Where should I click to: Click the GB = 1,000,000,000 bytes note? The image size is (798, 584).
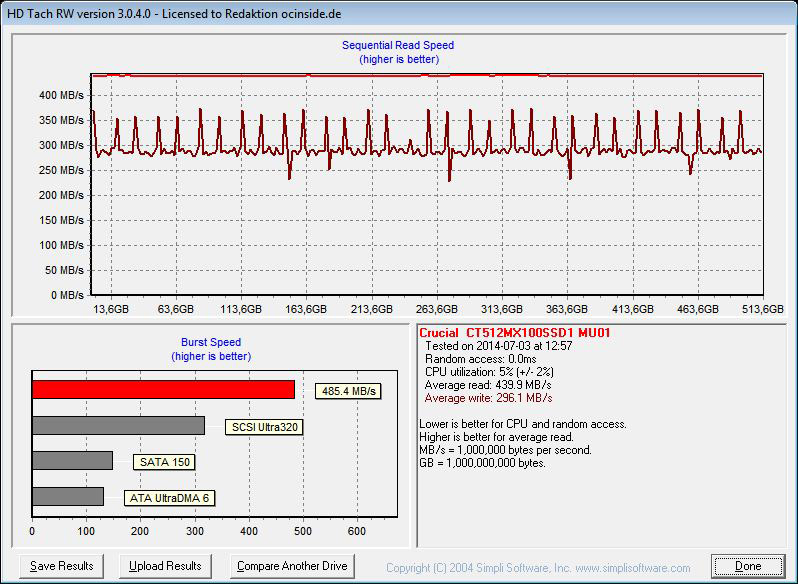[482, 463]
